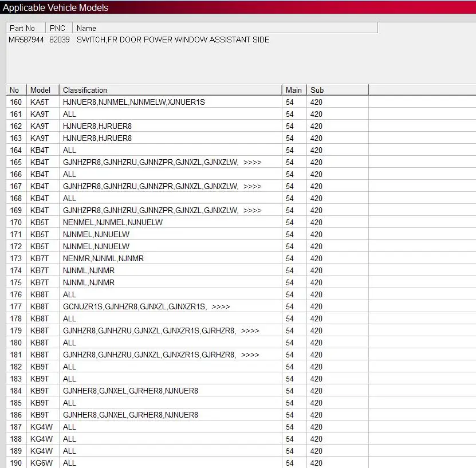The image size is (476, 468).
Task: Expand the >>>> overflow in row 177
Action: click(x=221, y=307)
